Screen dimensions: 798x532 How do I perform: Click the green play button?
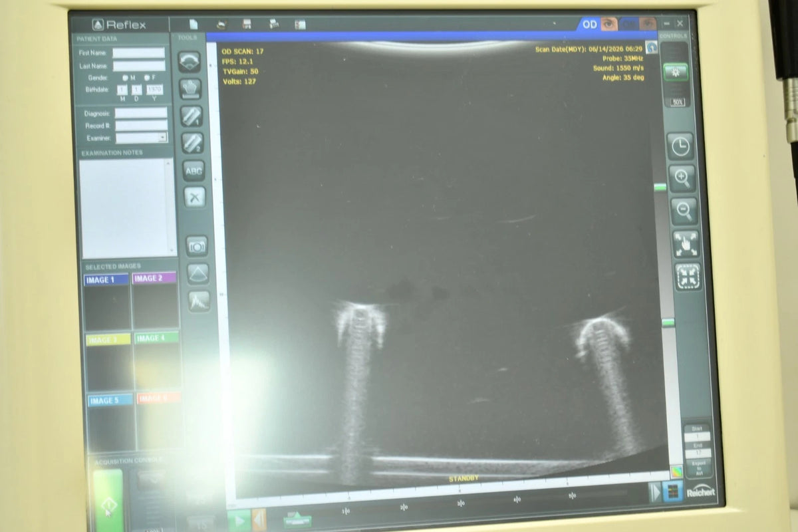(239, 521)
